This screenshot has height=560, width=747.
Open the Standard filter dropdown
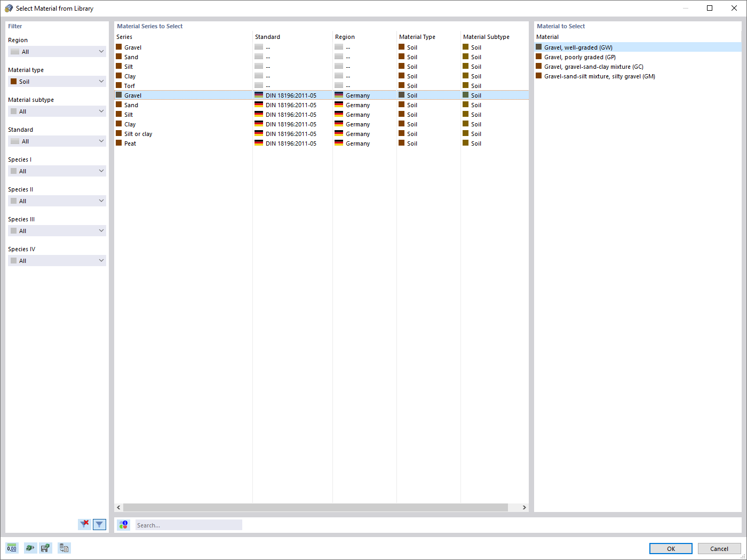(57, 141)
